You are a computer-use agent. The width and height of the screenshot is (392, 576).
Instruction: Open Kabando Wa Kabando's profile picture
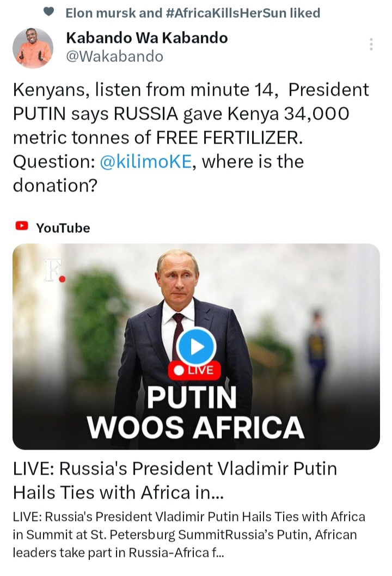33,48
